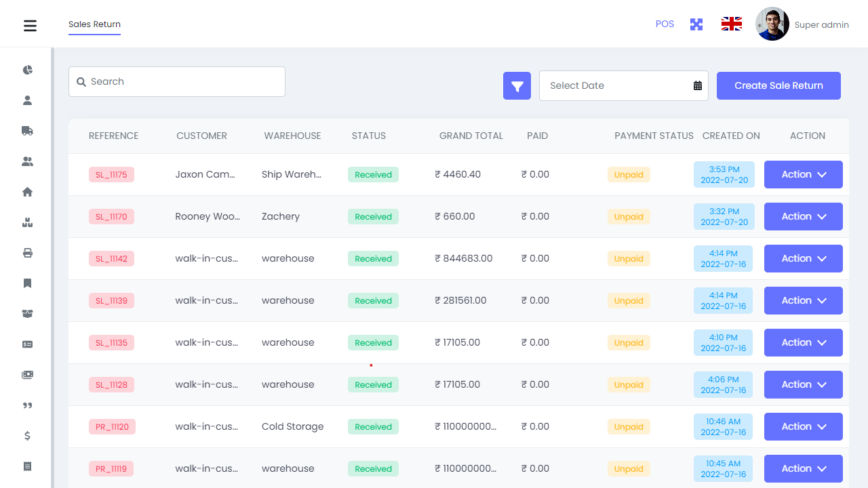Open the POS link in header

pyautogui.click(x=665, y=24)
